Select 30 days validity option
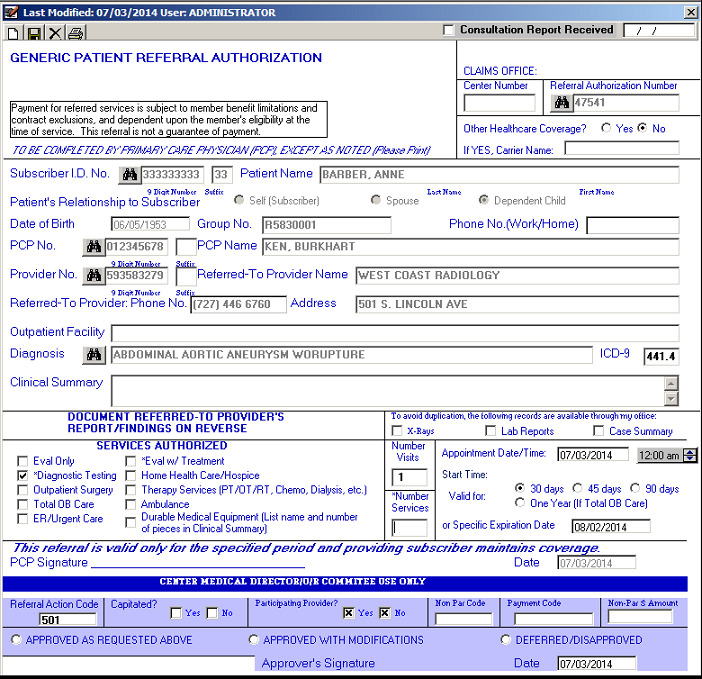Screen dimensions: 702x679 click(520, 488)
